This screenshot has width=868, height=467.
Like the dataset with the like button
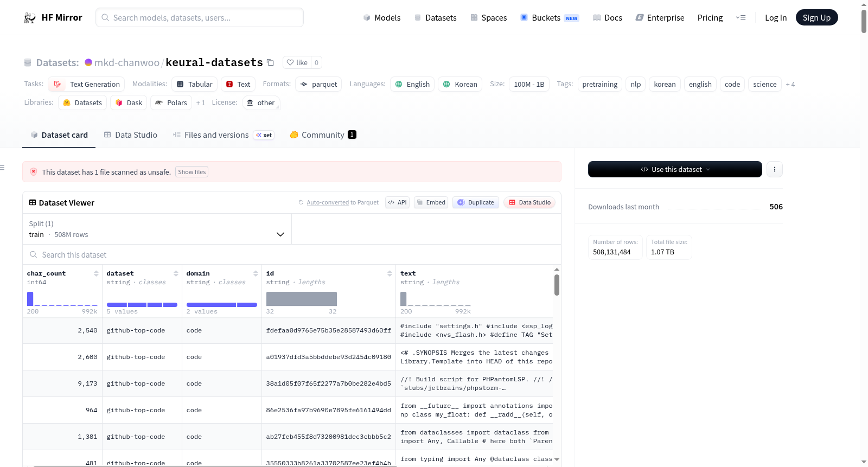point(297,62)
